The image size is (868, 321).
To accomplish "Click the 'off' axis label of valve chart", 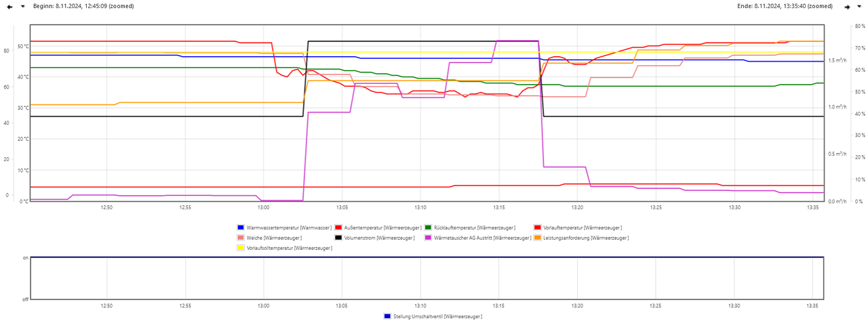I will 25,299.
